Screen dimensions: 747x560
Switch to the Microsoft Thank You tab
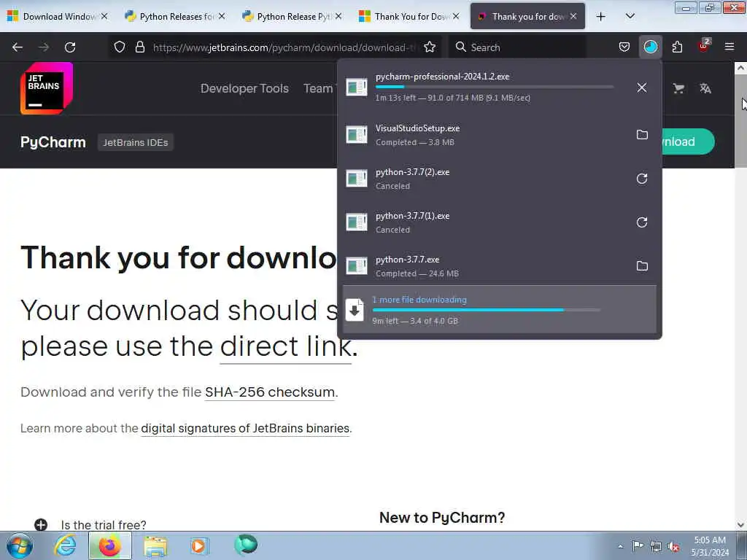pos(410,16)
